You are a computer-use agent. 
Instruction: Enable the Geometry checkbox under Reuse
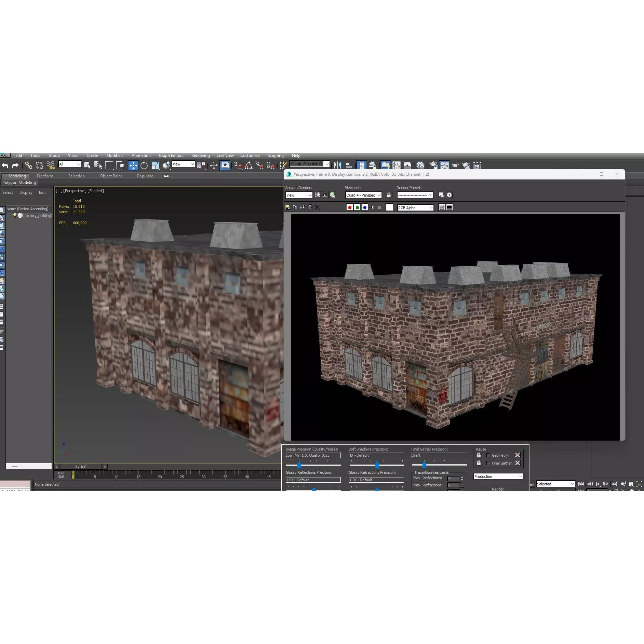tap(489, 455)
